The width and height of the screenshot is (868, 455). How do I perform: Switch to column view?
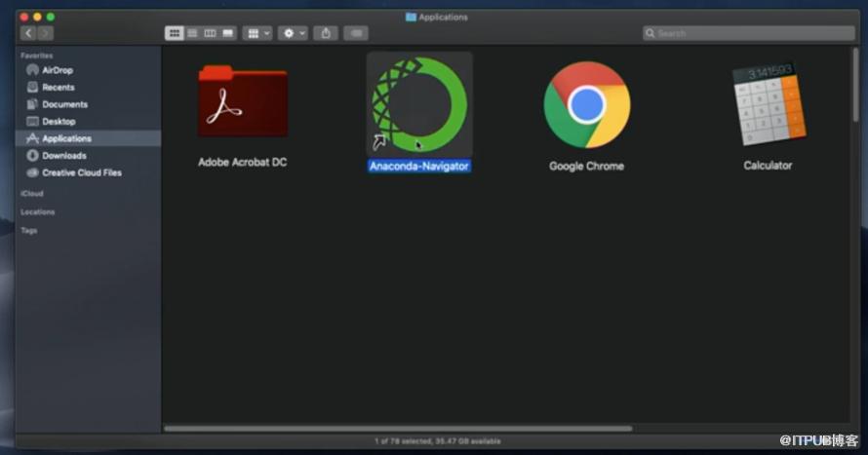(x=210, y=33)
